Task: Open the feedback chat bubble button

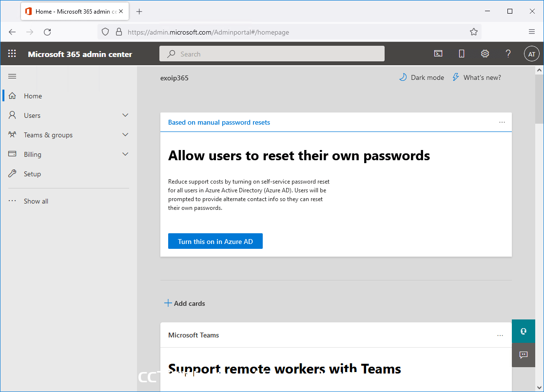Action: [x=524, y=355]
